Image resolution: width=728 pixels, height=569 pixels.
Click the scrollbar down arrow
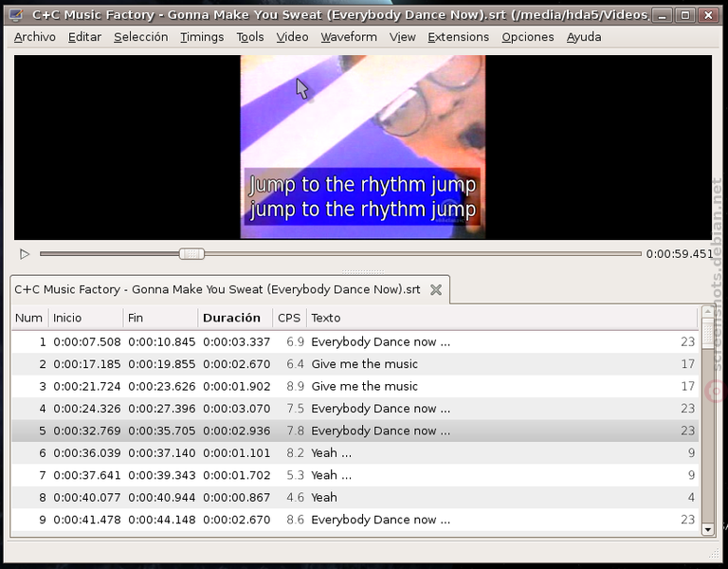pyautogui.click(x=708, y=529)
